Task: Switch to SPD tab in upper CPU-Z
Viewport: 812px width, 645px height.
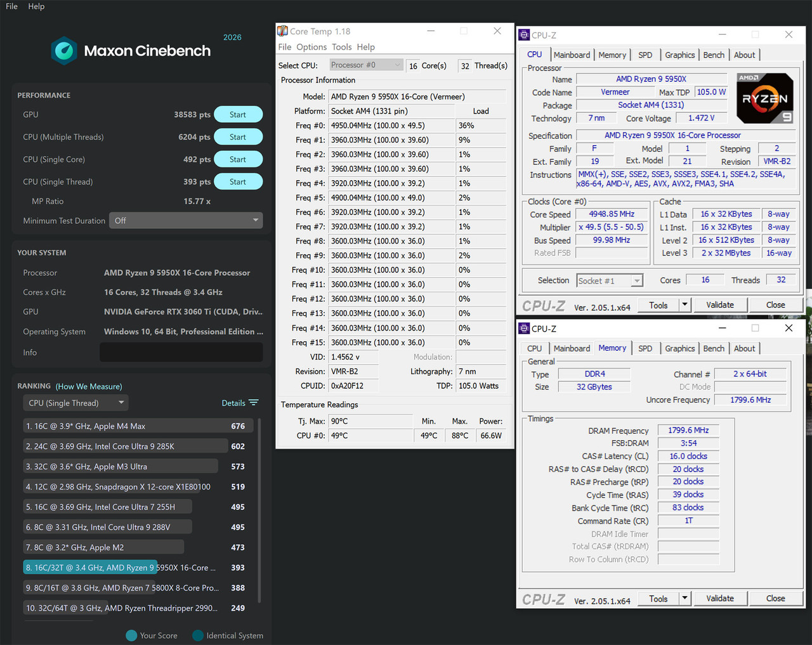Action: (645, 55)
